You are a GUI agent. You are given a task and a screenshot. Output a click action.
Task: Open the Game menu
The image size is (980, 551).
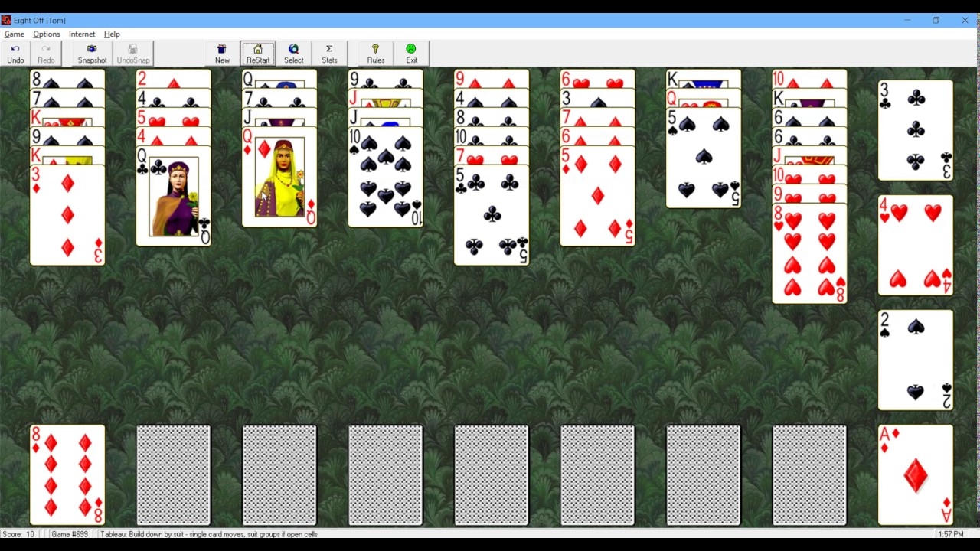[14, 34]
